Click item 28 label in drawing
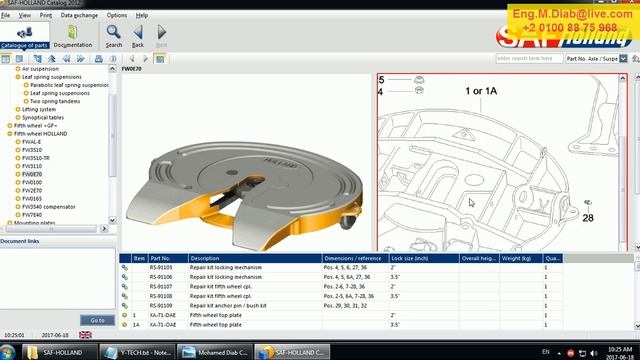640x360 pixels. click(588, 218)
